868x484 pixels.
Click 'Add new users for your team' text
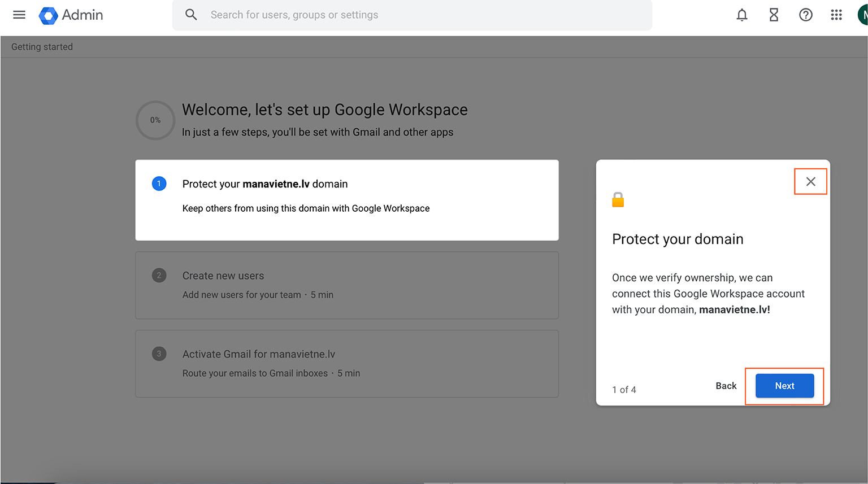(x=242, y=295)
